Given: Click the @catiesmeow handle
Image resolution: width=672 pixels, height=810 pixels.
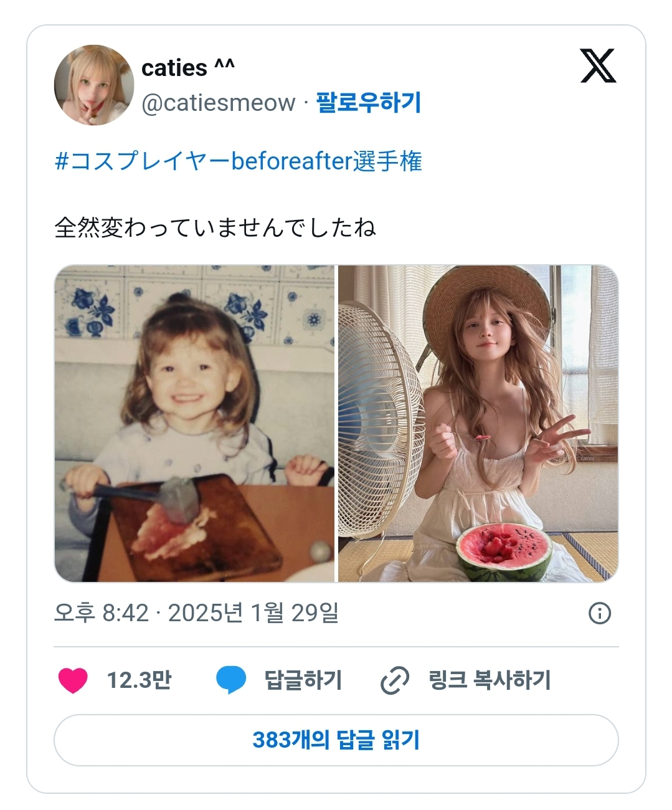Looking at the screenshot, I should coord(219,103).
